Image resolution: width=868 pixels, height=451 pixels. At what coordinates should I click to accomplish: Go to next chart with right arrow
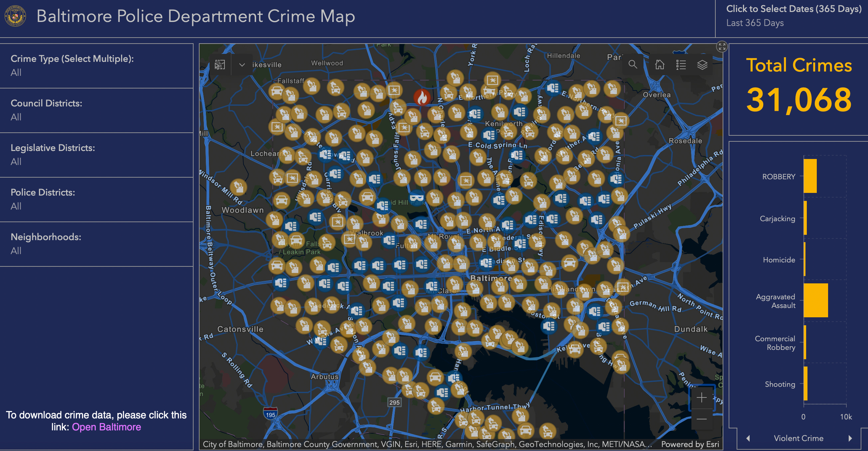pyautogui.click(x=850, y=438)
